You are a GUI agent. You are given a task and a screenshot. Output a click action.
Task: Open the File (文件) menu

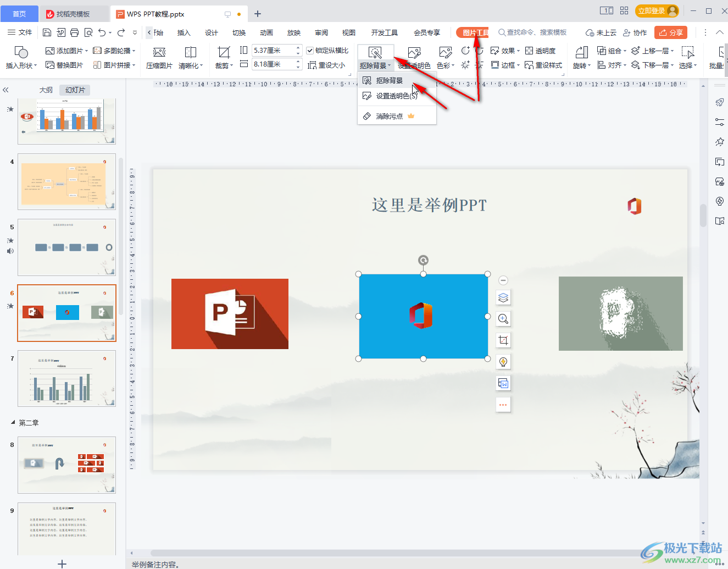click(20, 32)
